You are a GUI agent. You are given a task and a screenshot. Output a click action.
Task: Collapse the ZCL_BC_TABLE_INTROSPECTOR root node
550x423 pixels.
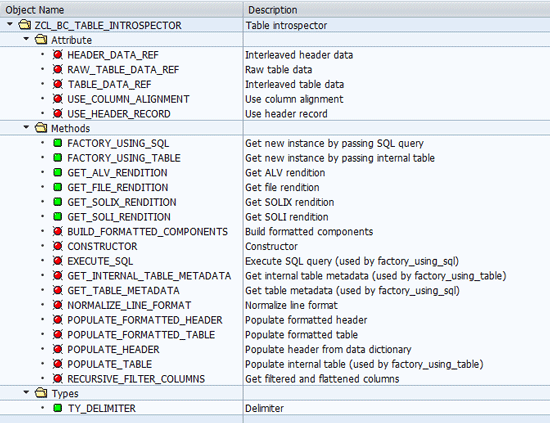[x=10, y=24]
